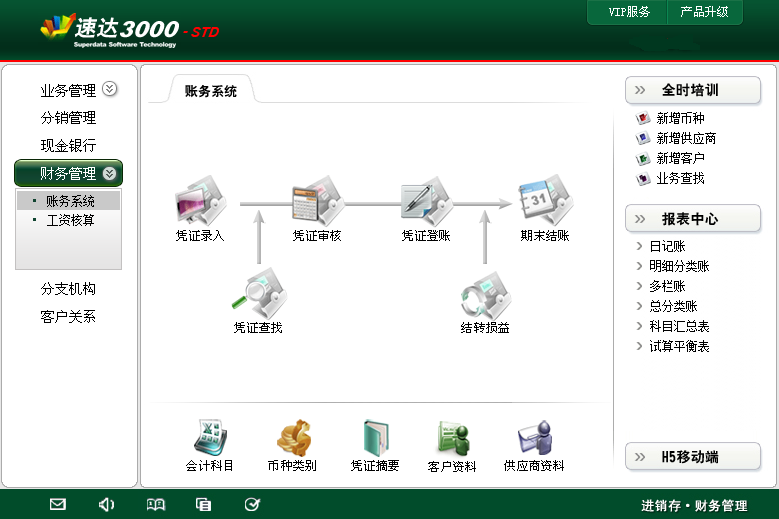The image size is (779, 519).
Task: Open the 日记账 report link
Action: point(667,246)
